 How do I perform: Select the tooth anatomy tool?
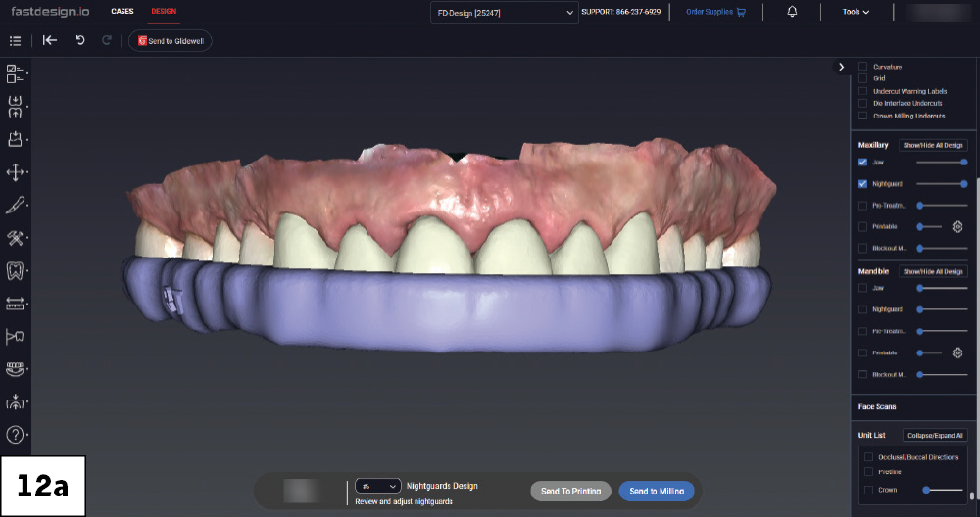coord(15,271)
